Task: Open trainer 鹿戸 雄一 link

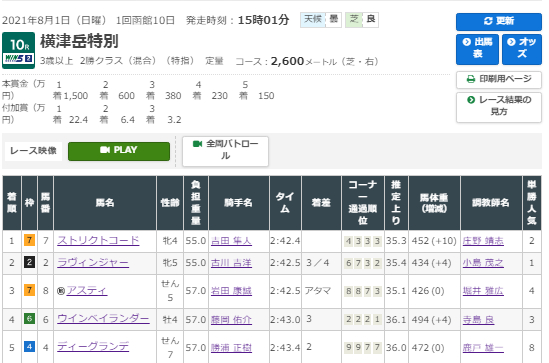Action: [x=483, y=348]
